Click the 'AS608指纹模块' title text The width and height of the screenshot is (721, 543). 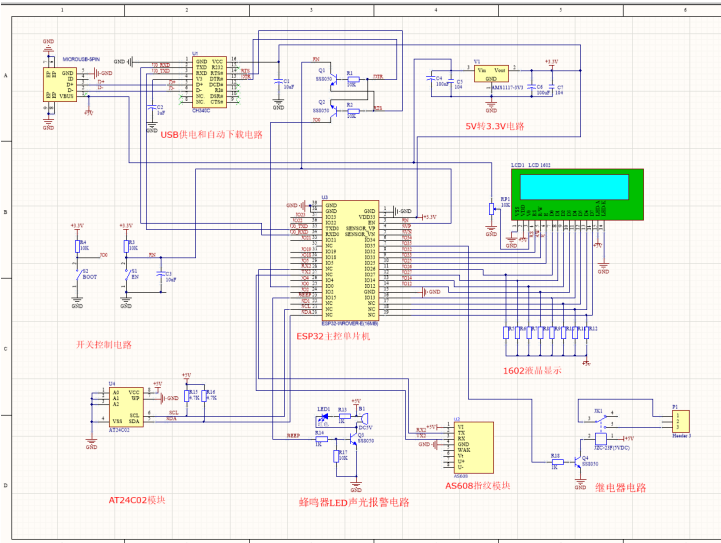click(478, 486)
